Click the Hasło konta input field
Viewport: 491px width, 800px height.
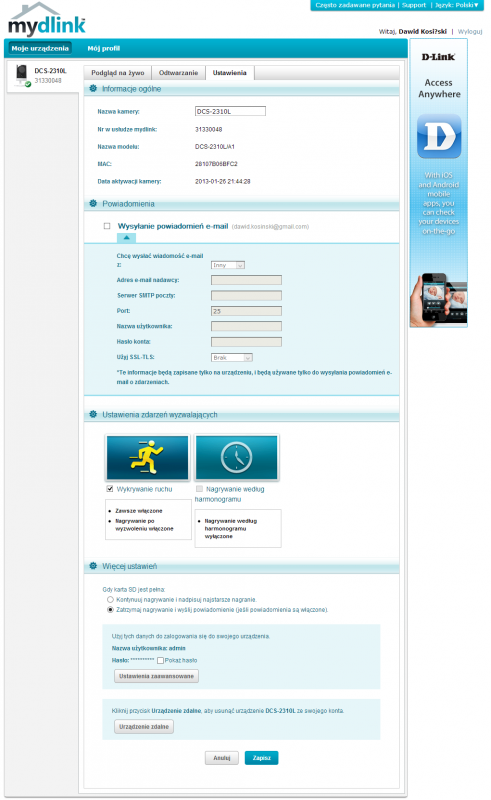click(246, 341)
